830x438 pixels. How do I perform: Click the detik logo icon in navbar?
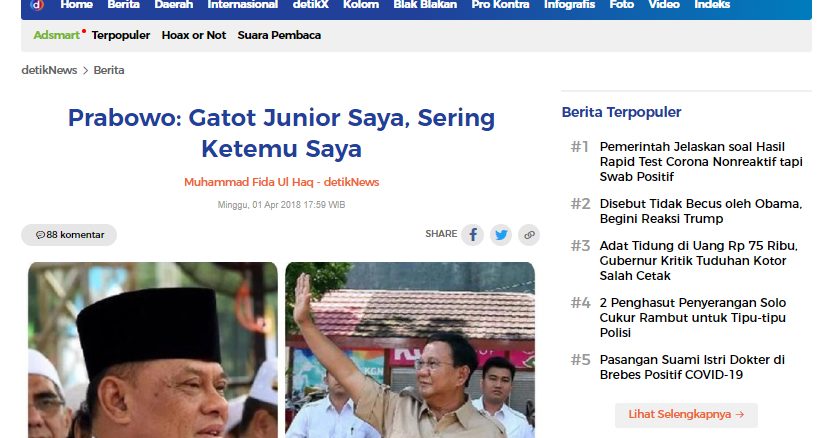pyautogui.click(x=37, y=5)
